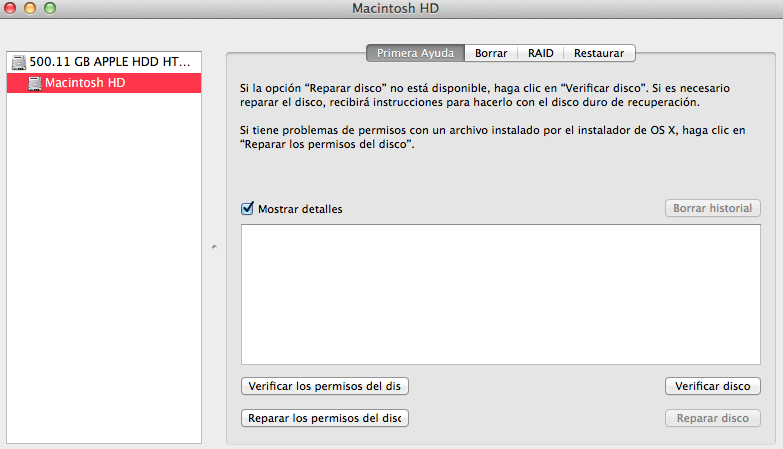This screenshot has height=449, width=783.
Task: Minimize the window with the yellow button
Action: tap(31, 8)
